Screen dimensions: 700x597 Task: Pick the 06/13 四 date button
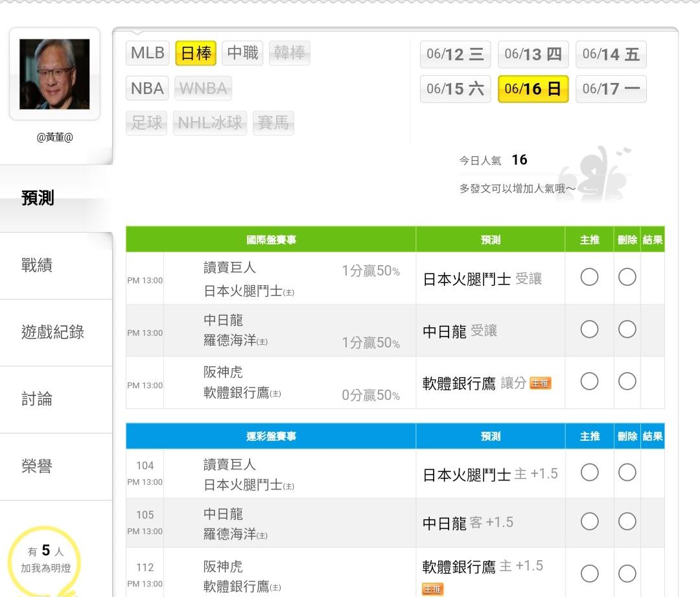coord(533,54)
